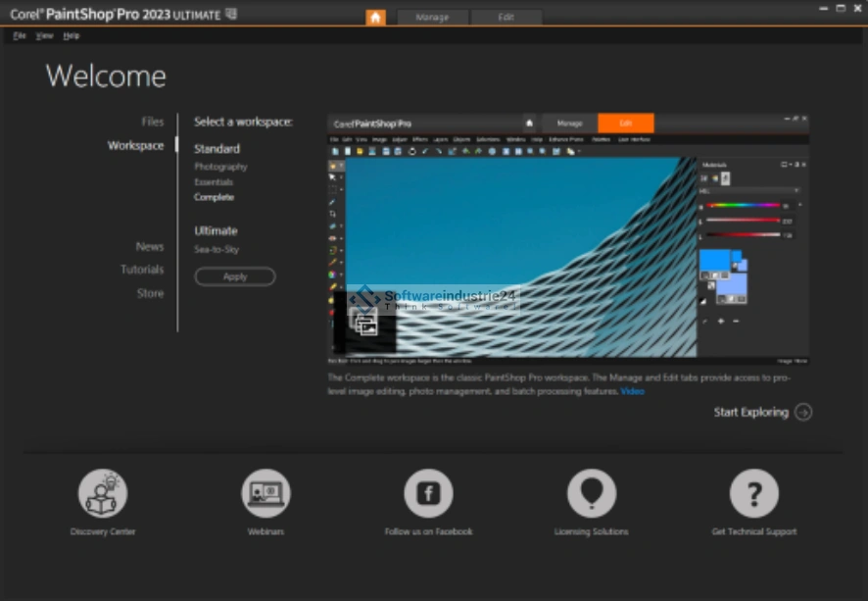Open the File menu

(x=20, y=36)
